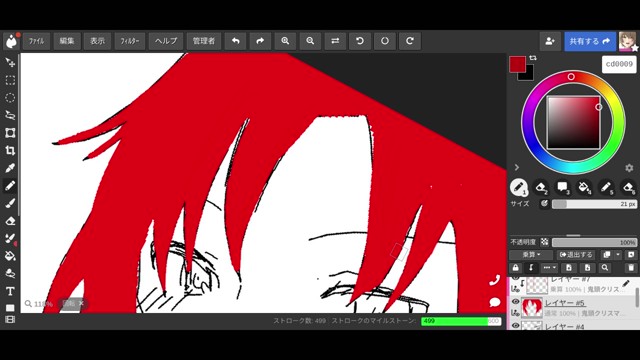Select the Lasso selection tool

10,115
